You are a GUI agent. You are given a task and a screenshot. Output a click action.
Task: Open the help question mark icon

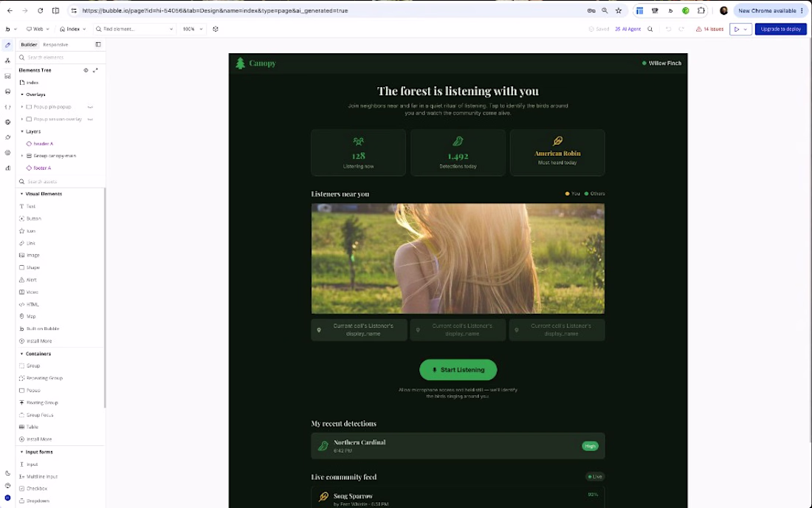point(7,486)
